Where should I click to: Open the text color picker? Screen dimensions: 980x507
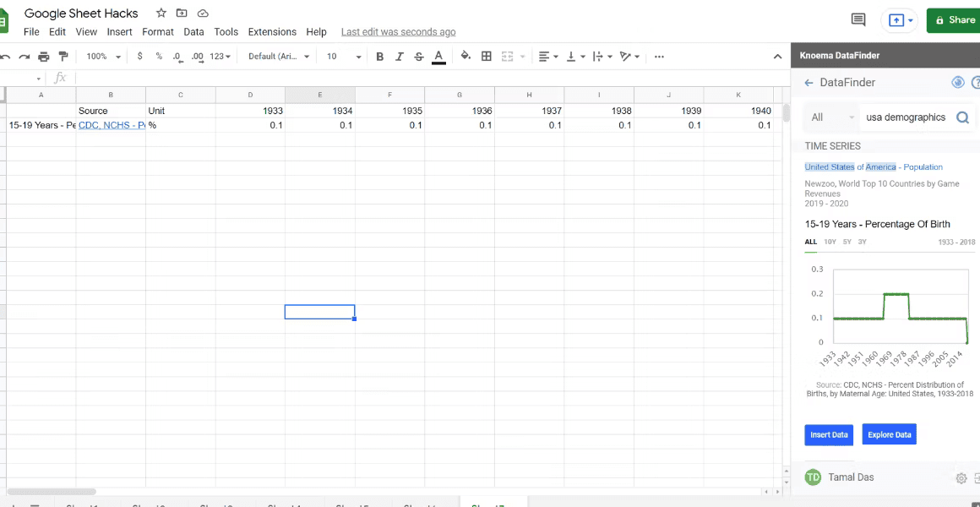point(438,57)
